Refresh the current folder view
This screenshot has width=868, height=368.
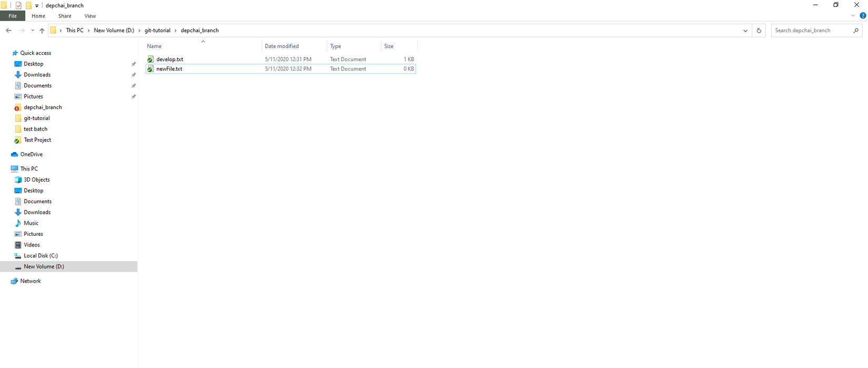click(759, 31)
